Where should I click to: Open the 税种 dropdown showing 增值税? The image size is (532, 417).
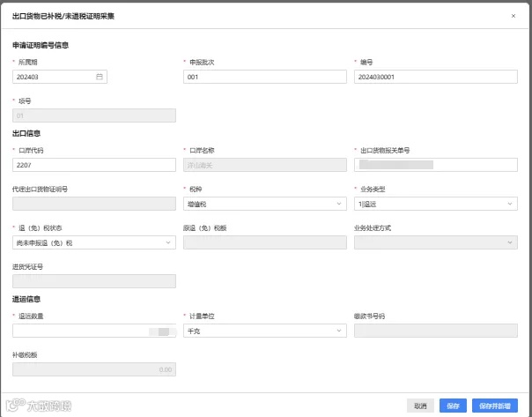pos(265,204)
